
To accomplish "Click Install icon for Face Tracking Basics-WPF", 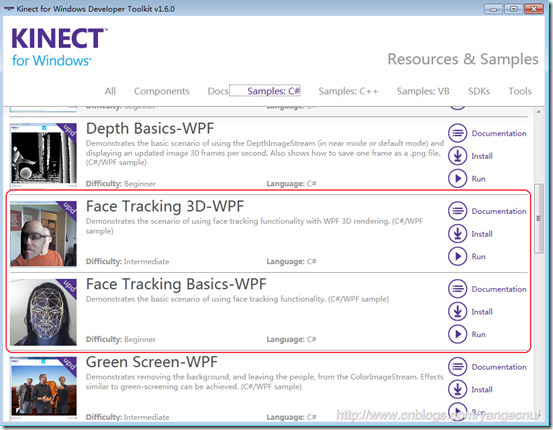I will tap(457, 311).
